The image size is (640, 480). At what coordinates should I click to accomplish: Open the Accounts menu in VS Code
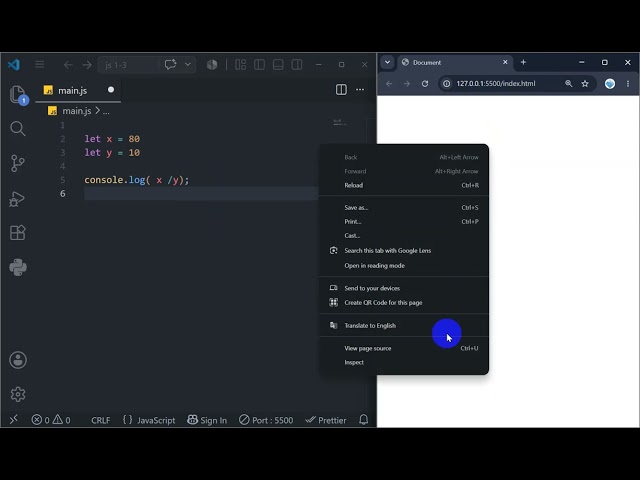click(18, 360)
